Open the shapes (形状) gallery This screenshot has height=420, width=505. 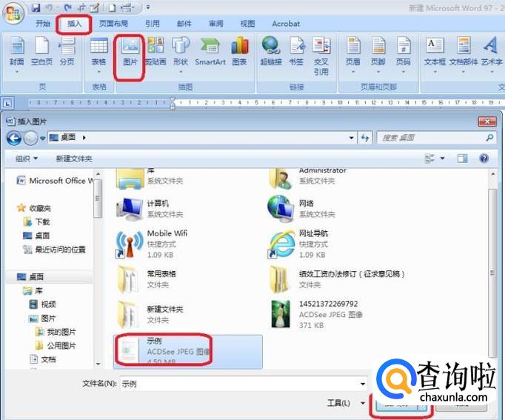(x=181, y=56)
